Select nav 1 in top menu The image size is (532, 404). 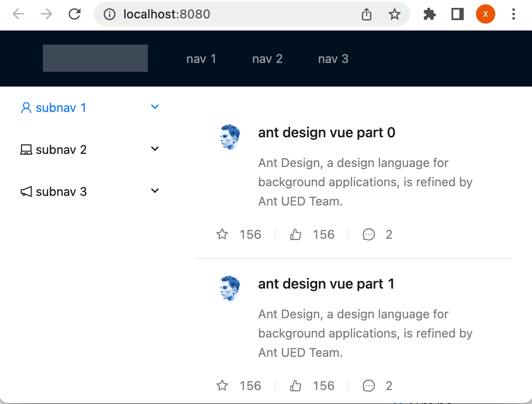pos(201,59)
